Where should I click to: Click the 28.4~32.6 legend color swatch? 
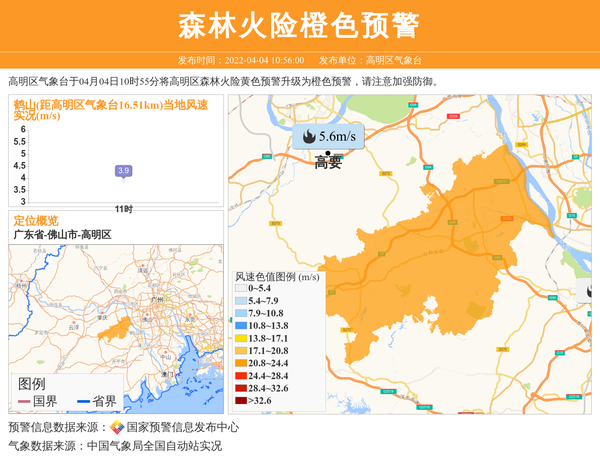coord(241,388)
